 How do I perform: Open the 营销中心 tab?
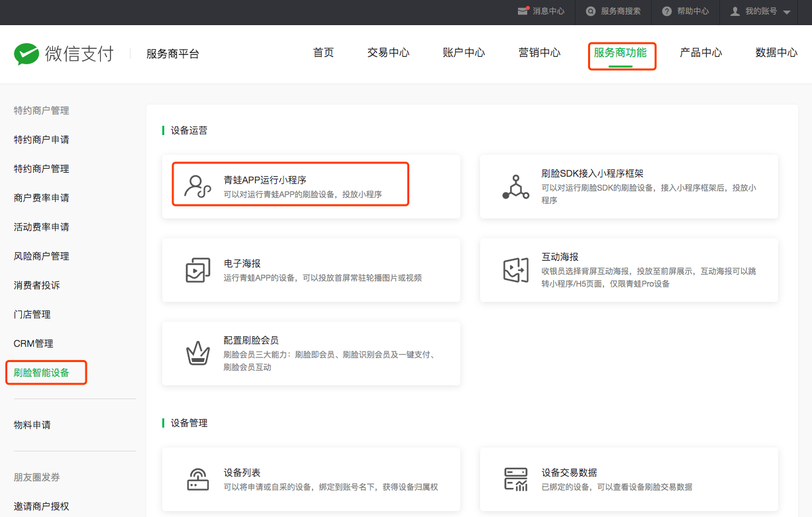coord(539,53)
